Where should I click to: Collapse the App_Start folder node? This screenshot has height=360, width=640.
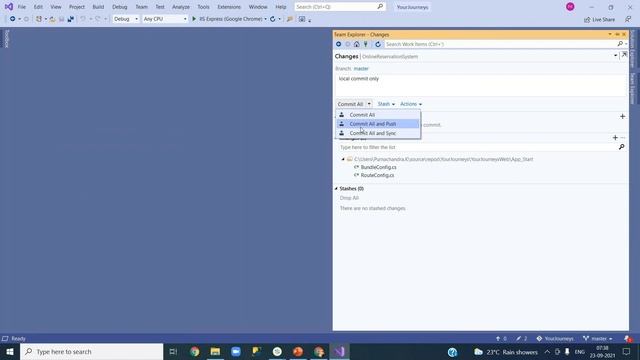(343, 159)
